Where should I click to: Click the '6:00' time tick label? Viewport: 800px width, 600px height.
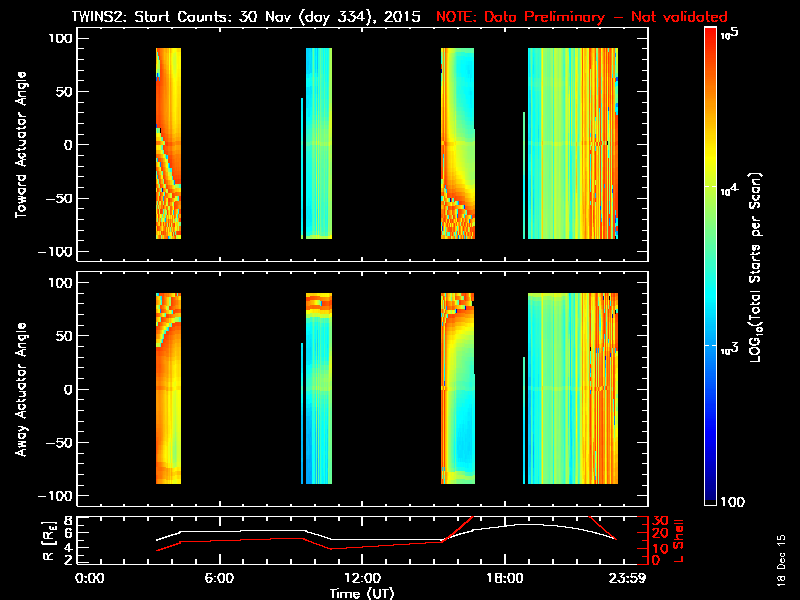coord(219,579)
